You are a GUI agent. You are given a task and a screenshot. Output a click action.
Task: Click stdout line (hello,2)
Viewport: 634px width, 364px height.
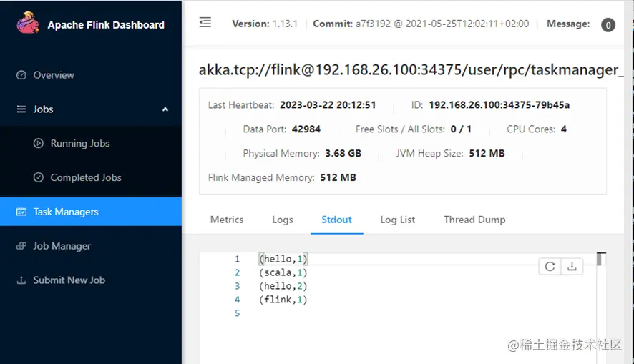(x=283, y=286)
